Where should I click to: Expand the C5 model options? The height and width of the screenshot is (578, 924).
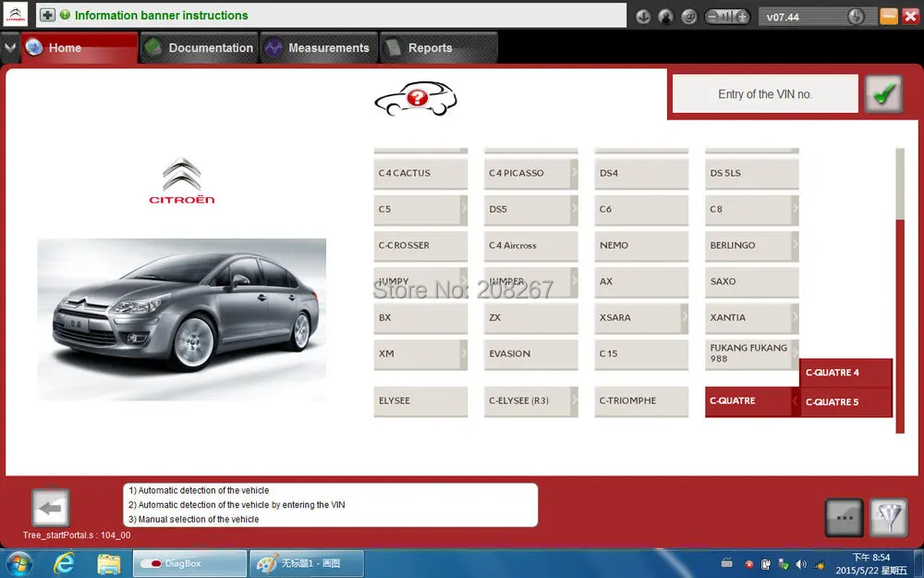pyautogui.click(x=464, y=209)
